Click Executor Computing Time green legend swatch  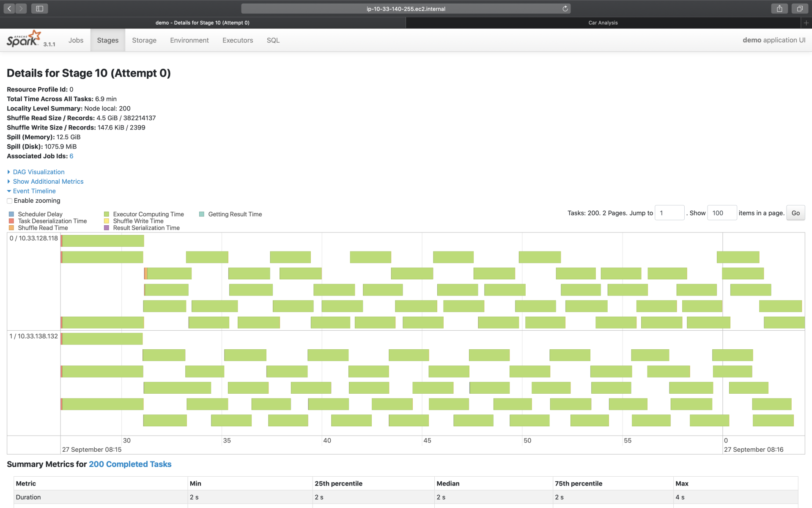point(107,214)
